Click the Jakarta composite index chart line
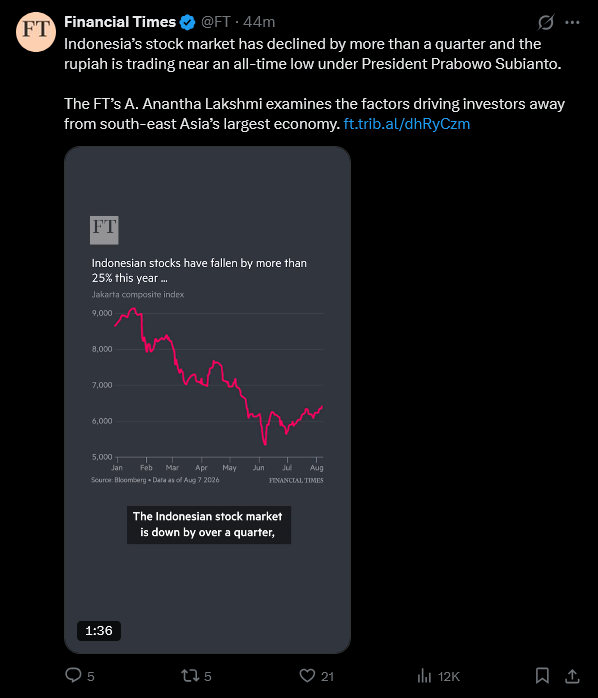The height and width of the screenshot is (698, 598). point(219,376)
